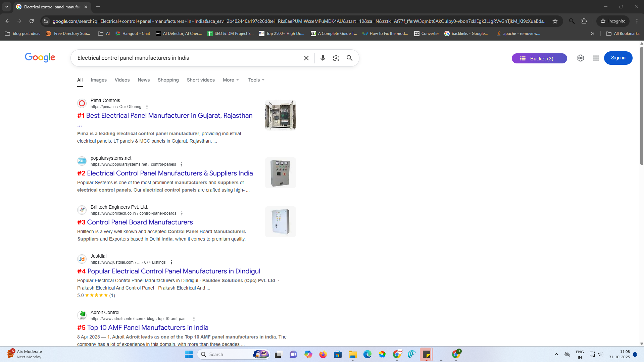Viewport: 644px width, 362px height.
Task: Open the Bucket (3) extension button
Action: pos(539,58)
